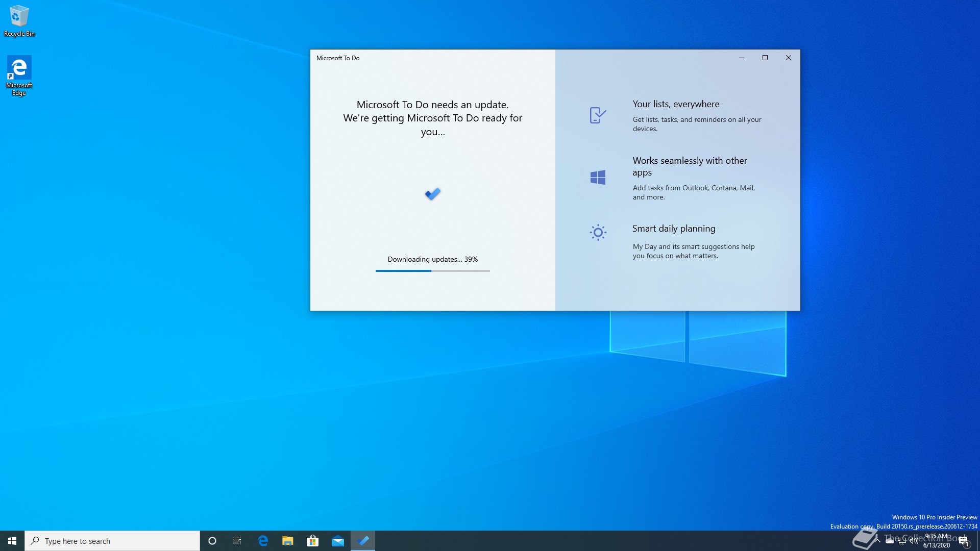Click the Windows logo beside 'Works seamlessly'

pyautogui.click(x=598, y=178)
